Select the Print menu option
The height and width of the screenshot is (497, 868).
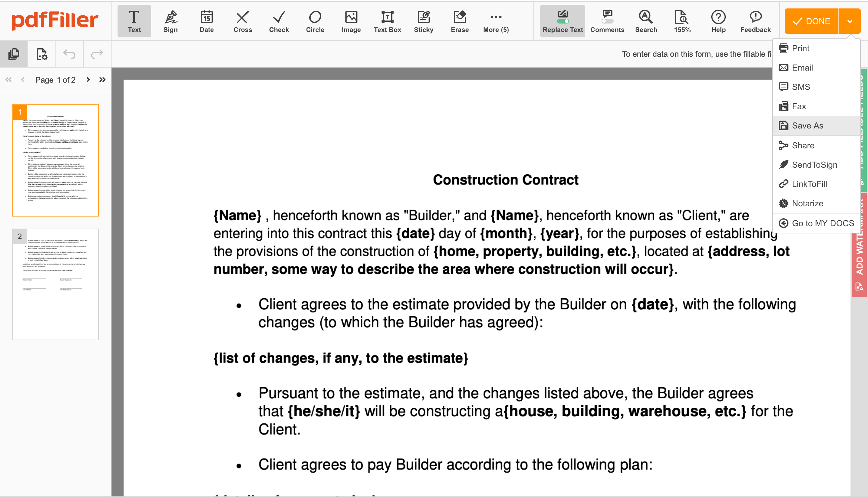(800, 48)
